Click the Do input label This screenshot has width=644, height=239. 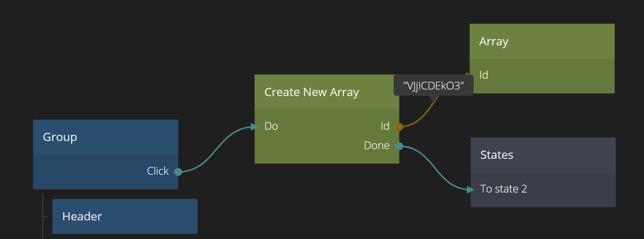tap(271, 126)
